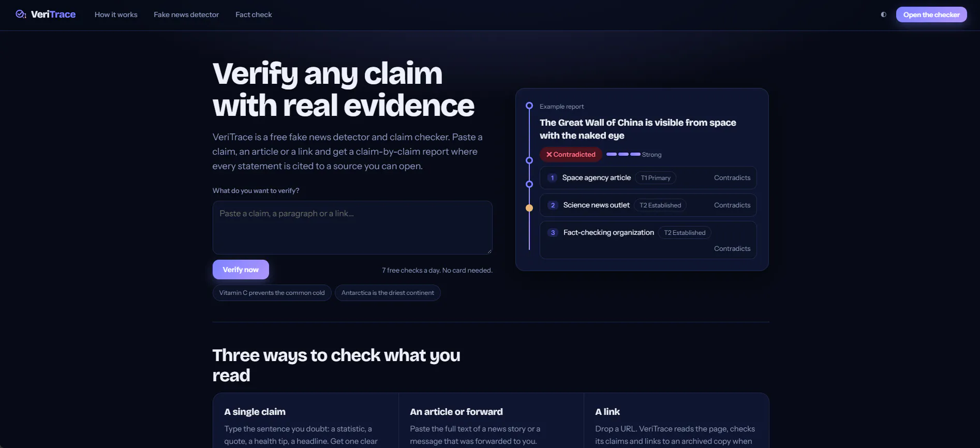This screenshot has width=980, height=448.
Task: Click the number 2 source badge
Action: pos(553,205)
